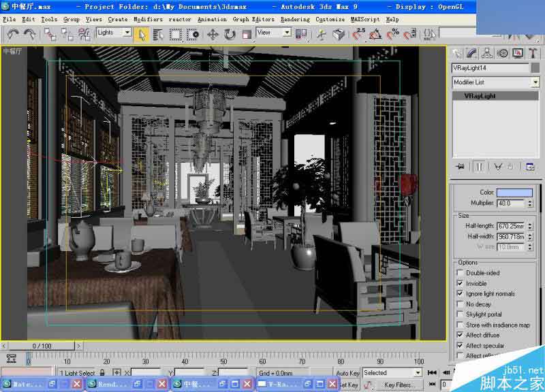This screenshot has width=545, height=392.
Task: Remove modifier from the stack
Action: [511, 167]
